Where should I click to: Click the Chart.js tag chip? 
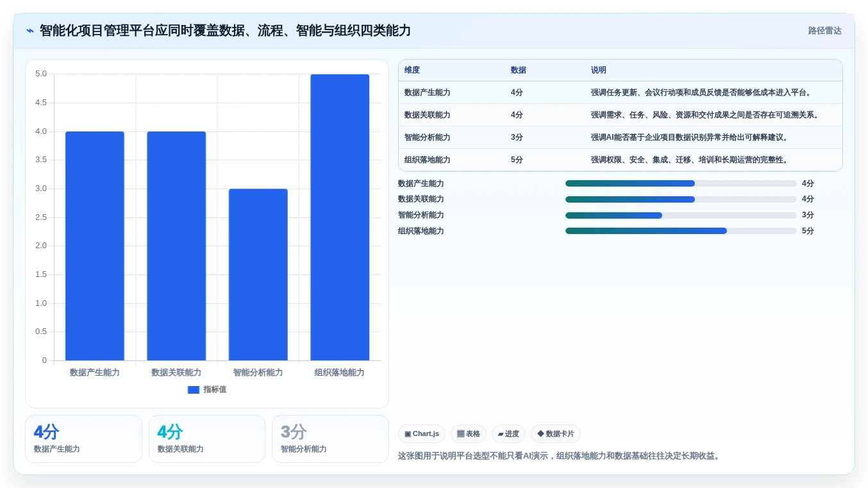click(x=422, y=434)
